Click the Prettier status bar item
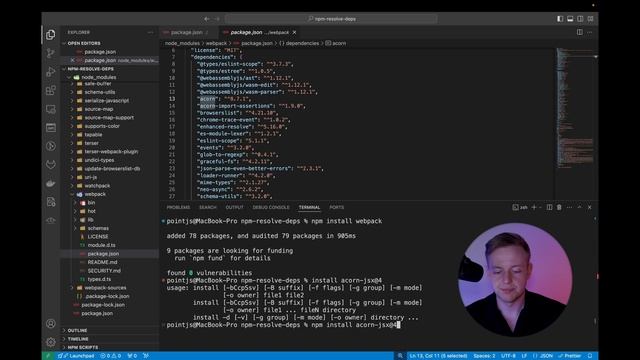The image size is (640, 360). click(570, 356)
